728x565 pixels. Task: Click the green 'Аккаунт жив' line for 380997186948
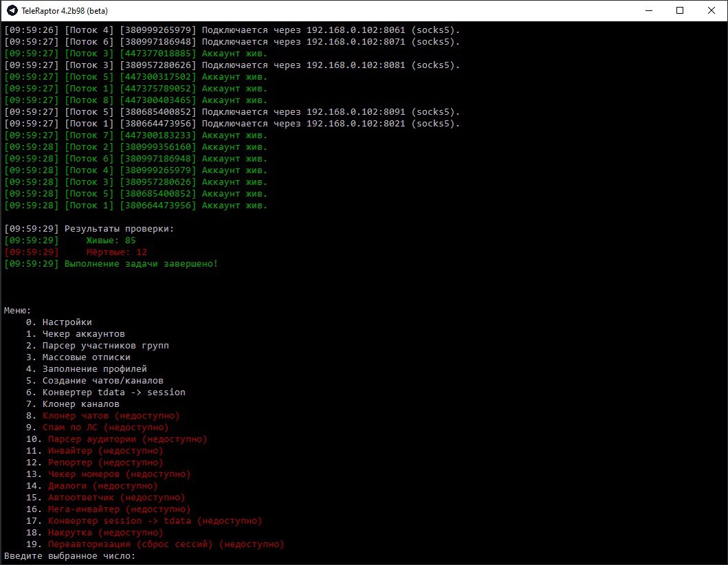click(x=136, y=158)
